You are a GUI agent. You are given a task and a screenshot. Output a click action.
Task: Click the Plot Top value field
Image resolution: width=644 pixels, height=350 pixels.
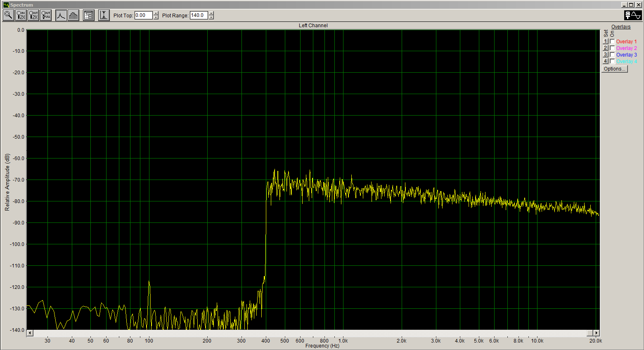[144, 15]
